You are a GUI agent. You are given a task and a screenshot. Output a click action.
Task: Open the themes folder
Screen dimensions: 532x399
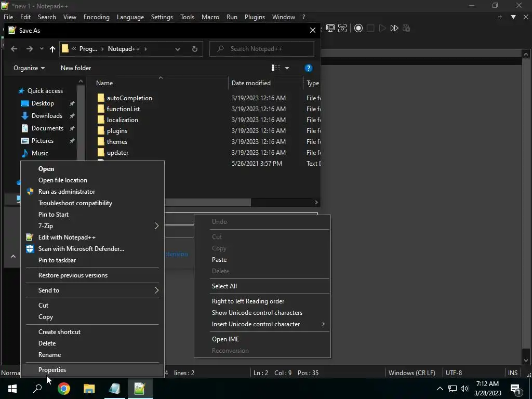pyautogui.click(x=117, y=142)
